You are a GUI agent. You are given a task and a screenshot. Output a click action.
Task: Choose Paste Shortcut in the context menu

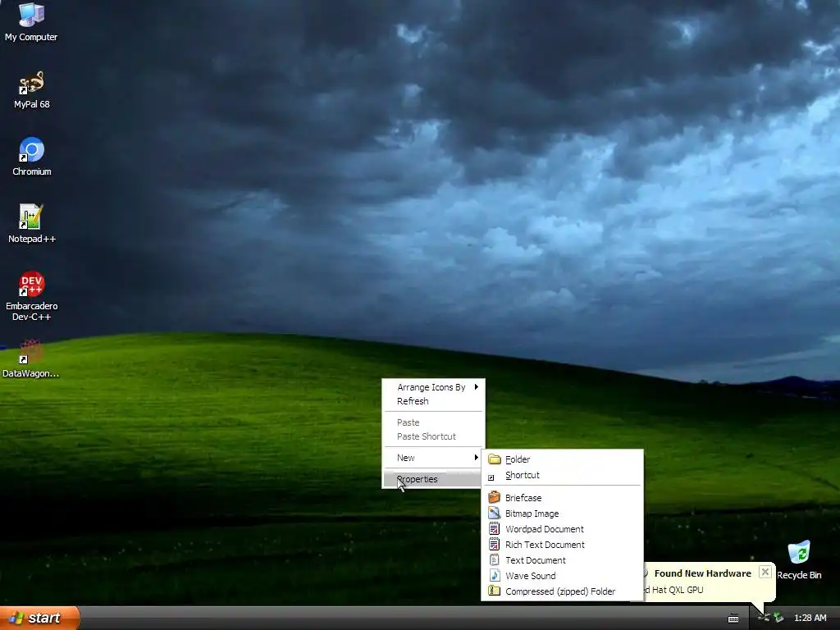click(x=433, y=436)
